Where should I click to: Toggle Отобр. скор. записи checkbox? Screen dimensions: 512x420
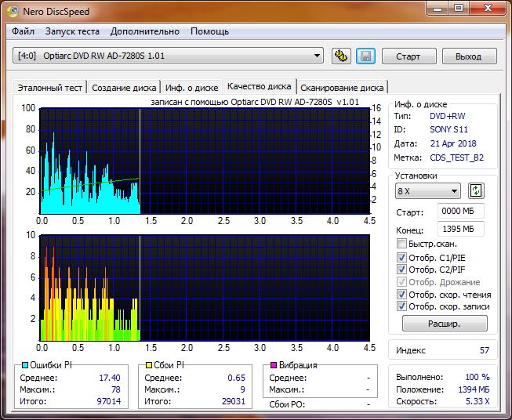[401, 307]
